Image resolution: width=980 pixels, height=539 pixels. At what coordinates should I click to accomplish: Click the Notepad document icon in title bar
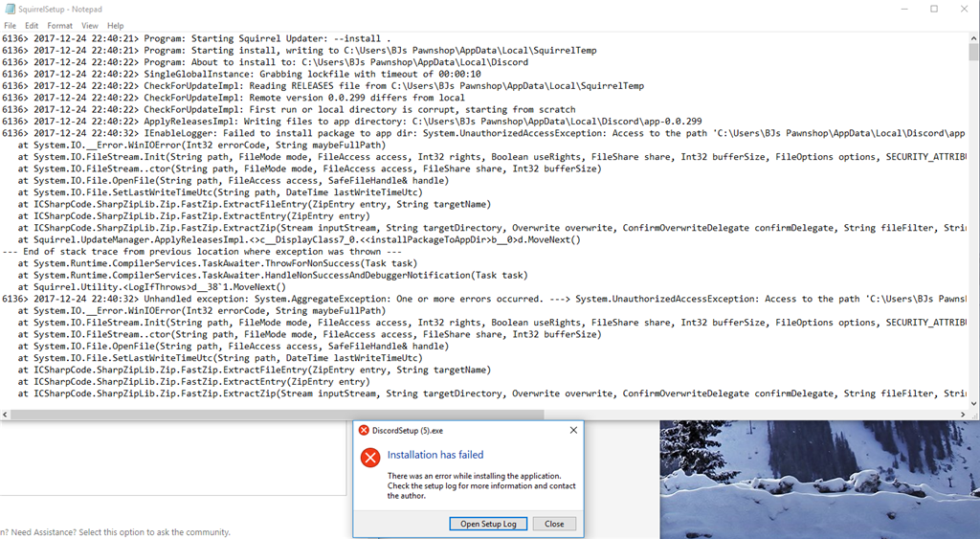pyautogui.click(x=10, y=9)
